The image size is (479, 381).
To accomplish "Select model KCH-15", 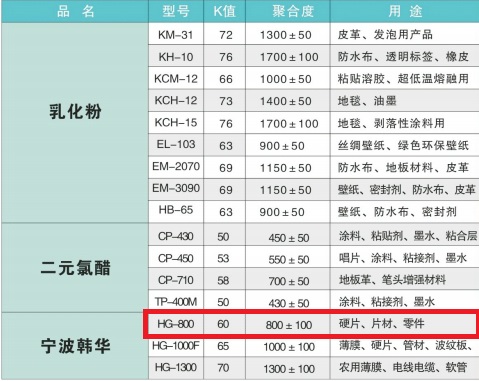I will point(176,122).
